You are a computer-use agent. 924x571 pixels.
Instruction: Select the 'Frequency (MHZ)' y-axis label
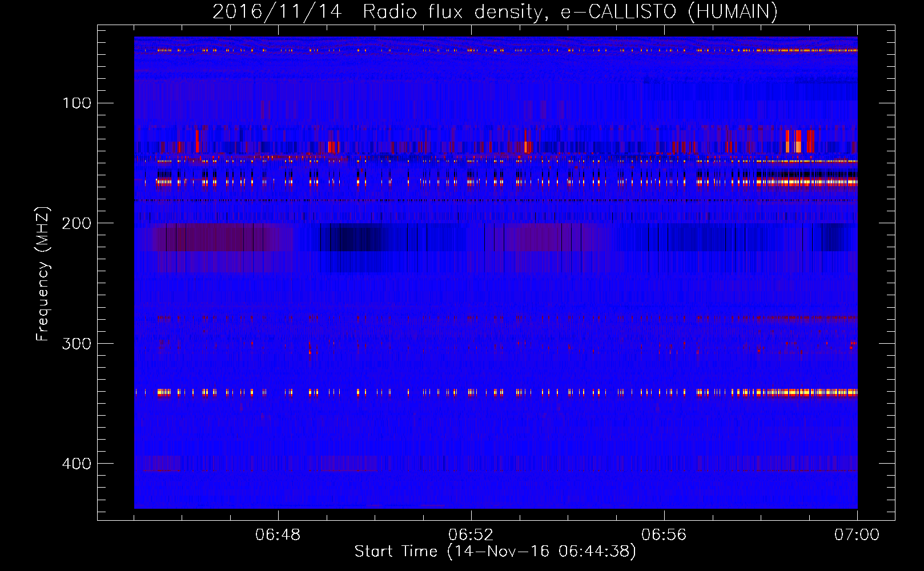click(43, 274)
